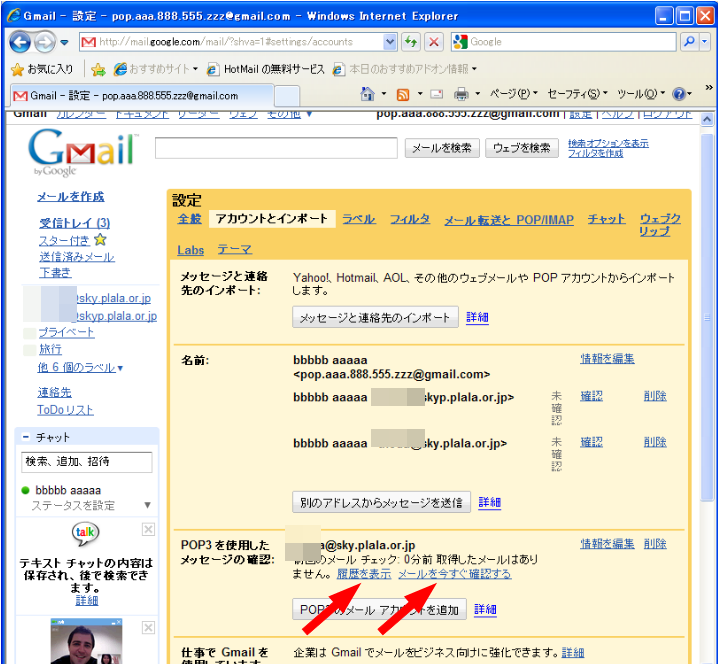
Task: Click 別のアドレスからメッセージを送信 button
Action: pos(381,502)
